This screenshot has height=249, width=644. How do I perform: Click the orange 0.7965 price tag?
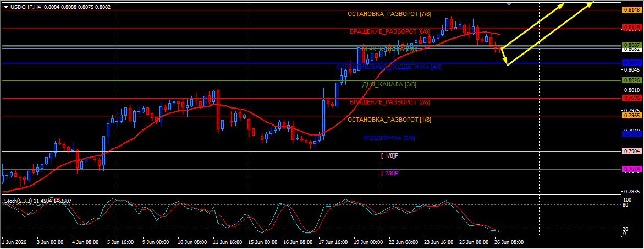(x=632, y=116)
